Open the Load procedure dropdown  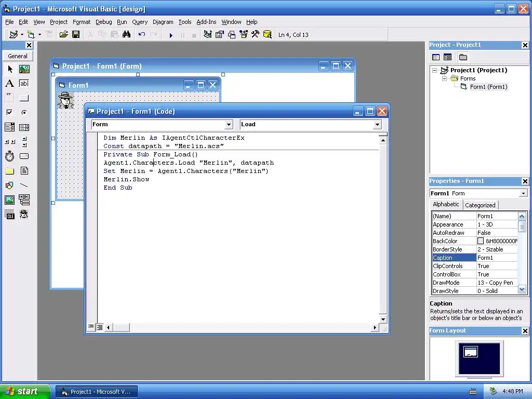377,125
